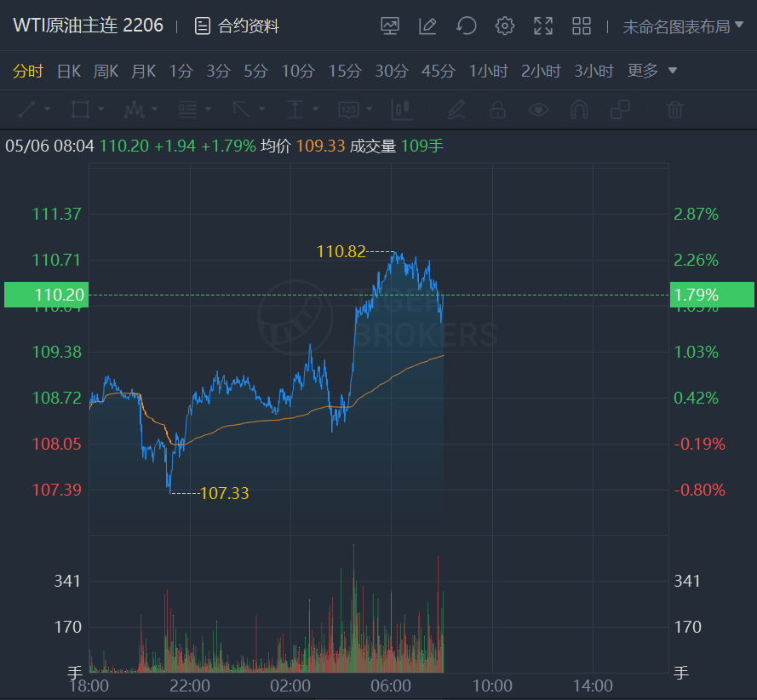Enter fullscreen with the expand icon
The height and width of the screenshot is (700, 757).
pos(543,26)
